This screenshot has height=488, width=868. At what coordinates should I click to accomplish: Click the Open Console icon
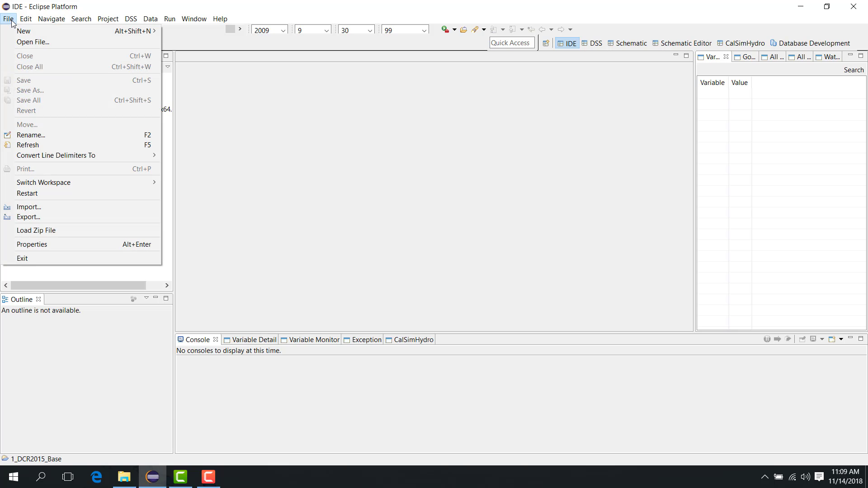pyautogui.click(x=832, y=339)
